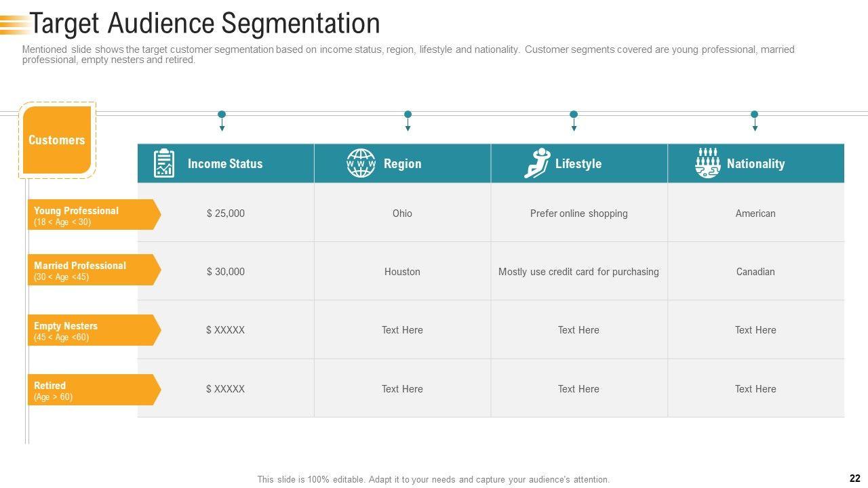
Task: Click the slide description paragraph text
Action: 407,54
